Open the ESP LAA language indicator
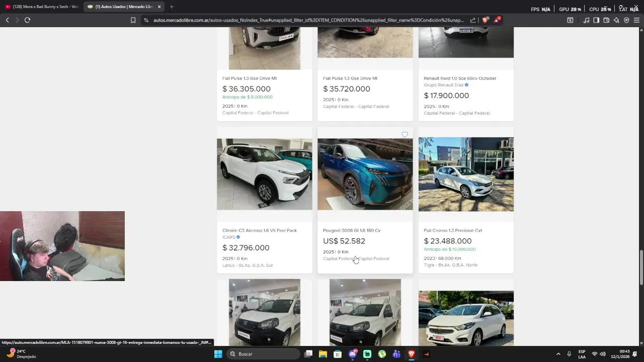 coord(582,354)
